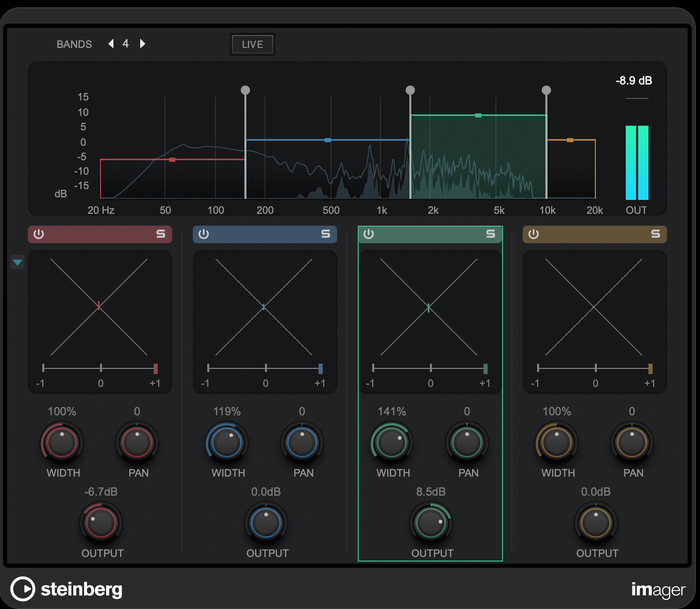Click the imager plugin name logo
The image size is (700, 609).
tap(658, 589)
